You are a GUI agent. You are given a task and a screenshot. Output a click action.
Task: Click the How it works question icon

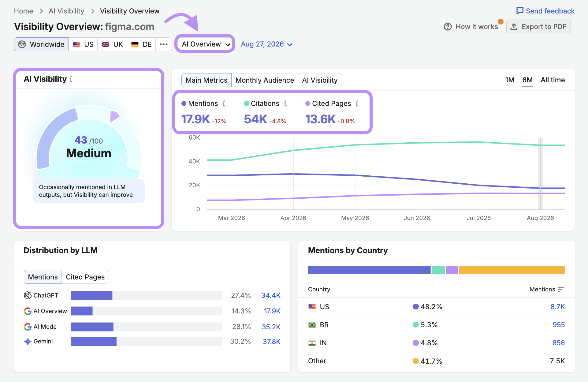point(448,27)
